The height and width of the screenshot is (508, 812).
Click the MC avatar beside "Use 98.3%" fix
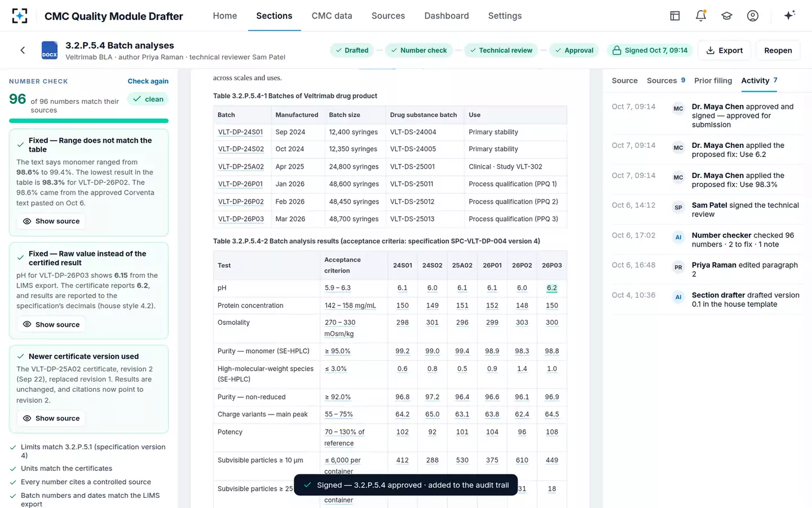pos(678,178)
